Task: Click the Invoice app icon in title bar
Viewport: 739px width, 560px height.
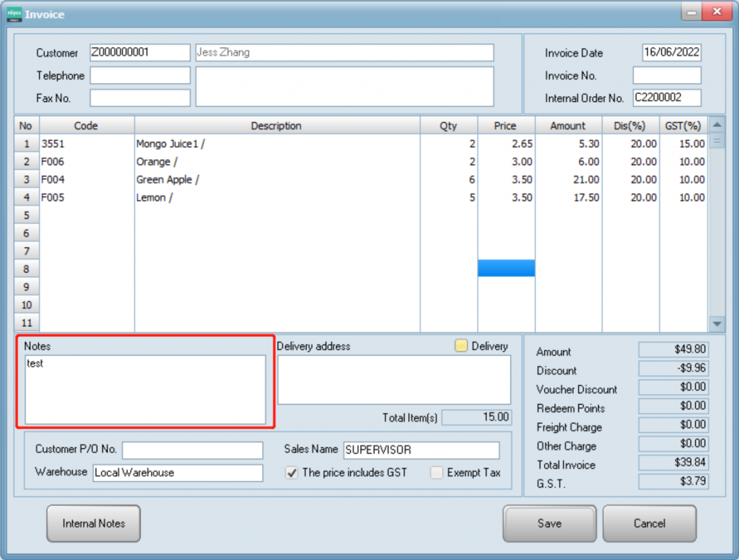Action: (14, 14)
